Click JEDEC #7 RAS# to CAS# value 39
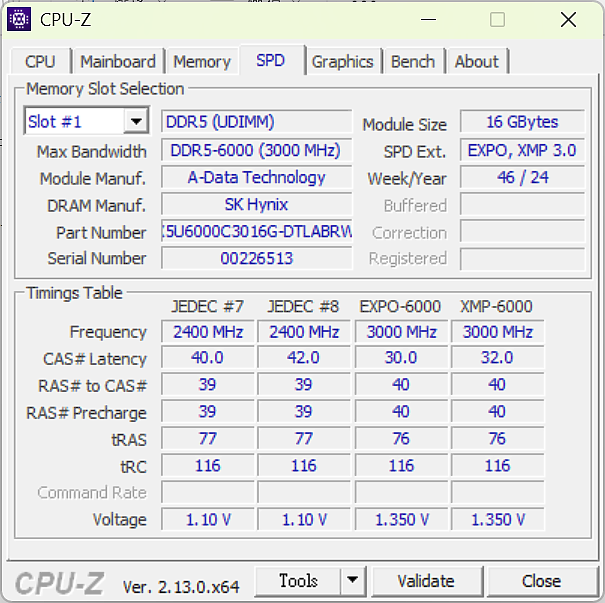605x603 pixels. [x=208, y=385]
